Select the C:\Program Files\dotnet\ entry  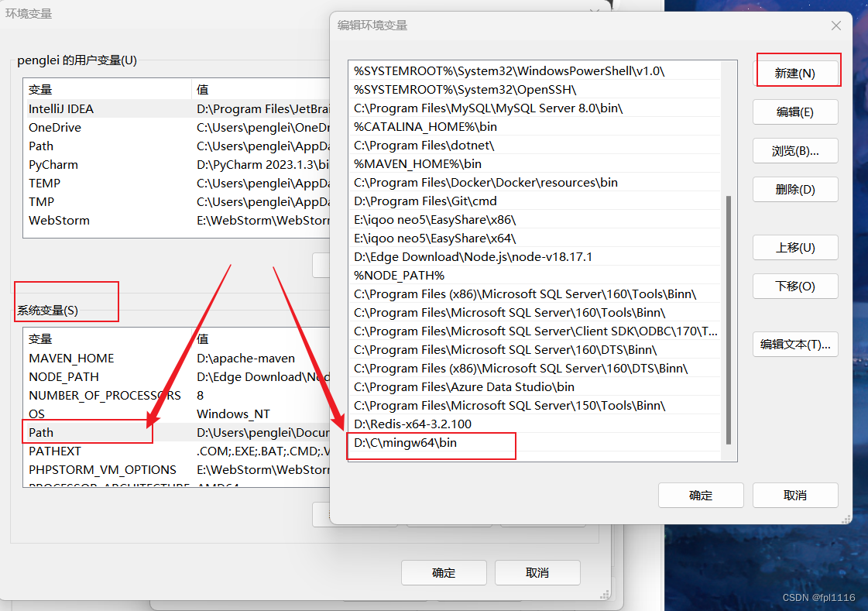point(535,145)
